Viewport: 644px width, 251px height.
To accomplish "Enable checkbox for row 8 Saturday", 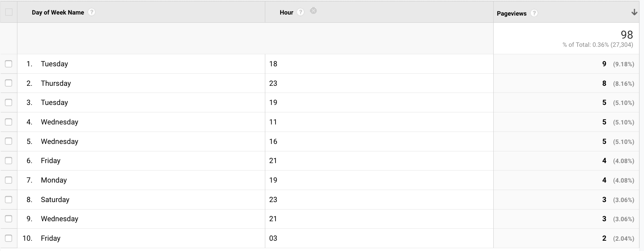I will (9, 200).
